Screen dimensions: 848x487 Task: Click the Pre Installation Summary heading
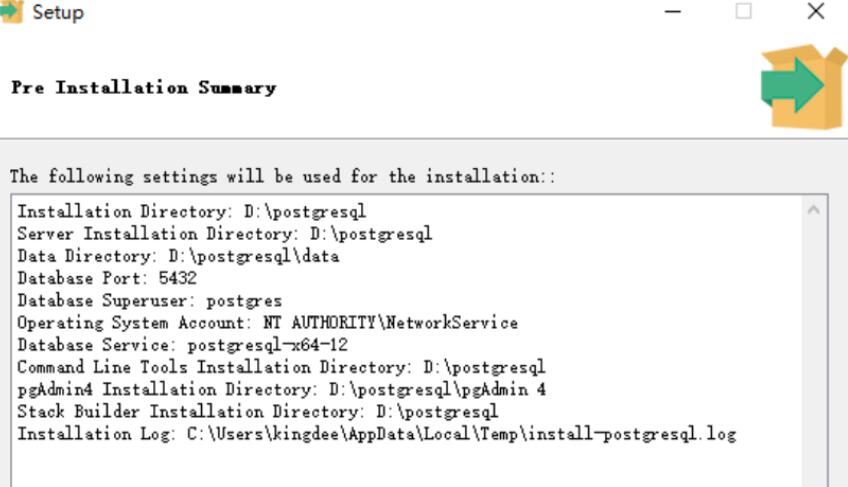click(x=144, y=88)
